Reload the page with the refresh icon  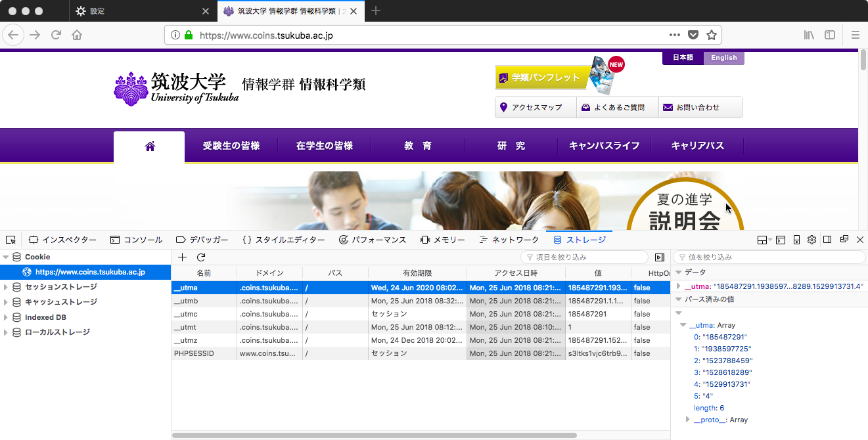[56, 35]
